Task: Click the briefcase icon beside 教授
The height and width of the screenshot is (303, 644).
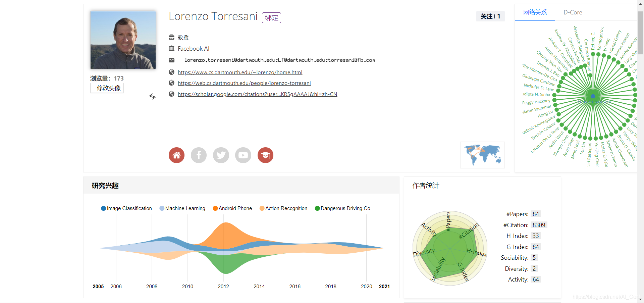Action: pos(171,37)
